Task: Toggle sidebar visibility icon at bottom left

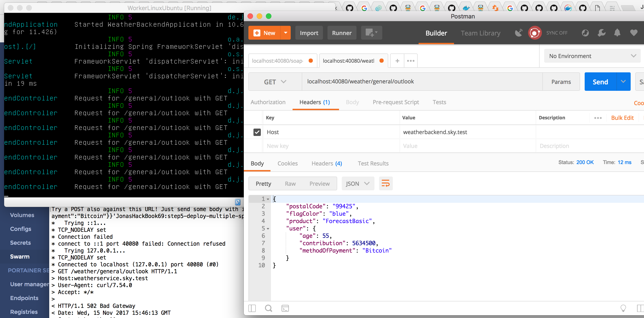Action: coord(252,308)
